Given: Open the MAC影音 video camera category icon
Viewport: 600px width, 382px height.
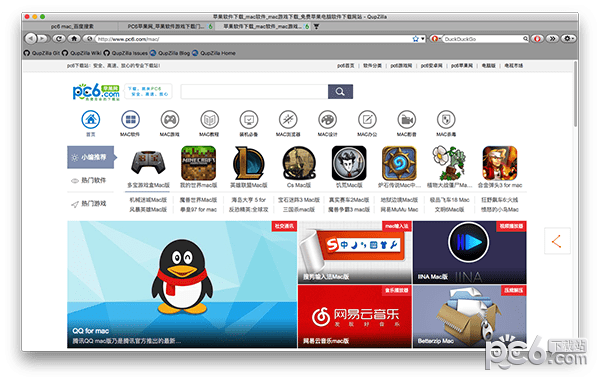Looking at the screenshot, I should [x=407, y=120].
